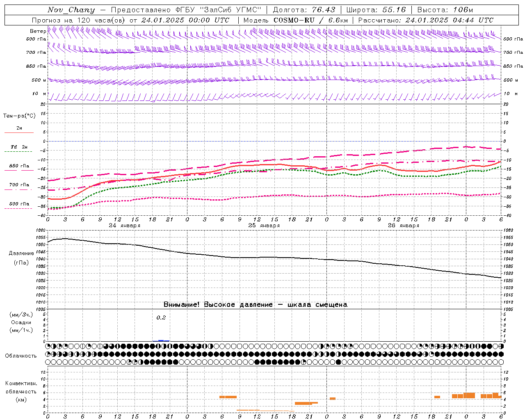
Task: Click "Прогноз на 120 часа(ов)" forecast header text
Action: 79,20
